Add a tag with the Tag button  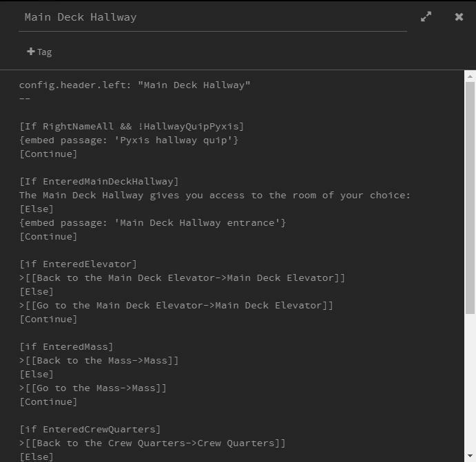click(39, 52)
